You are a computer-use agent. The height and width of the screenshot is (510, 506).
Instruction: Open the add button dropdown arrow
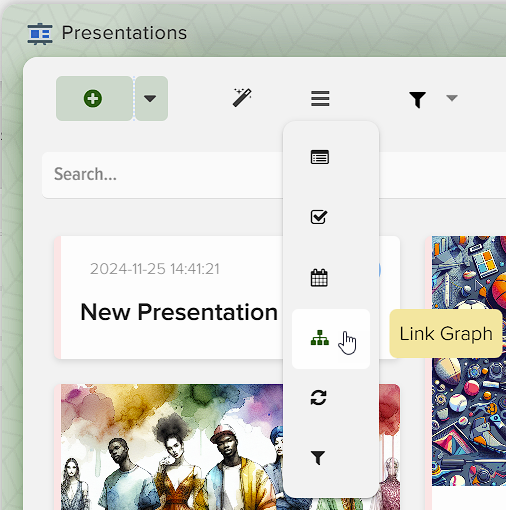[x=151, y=98]
